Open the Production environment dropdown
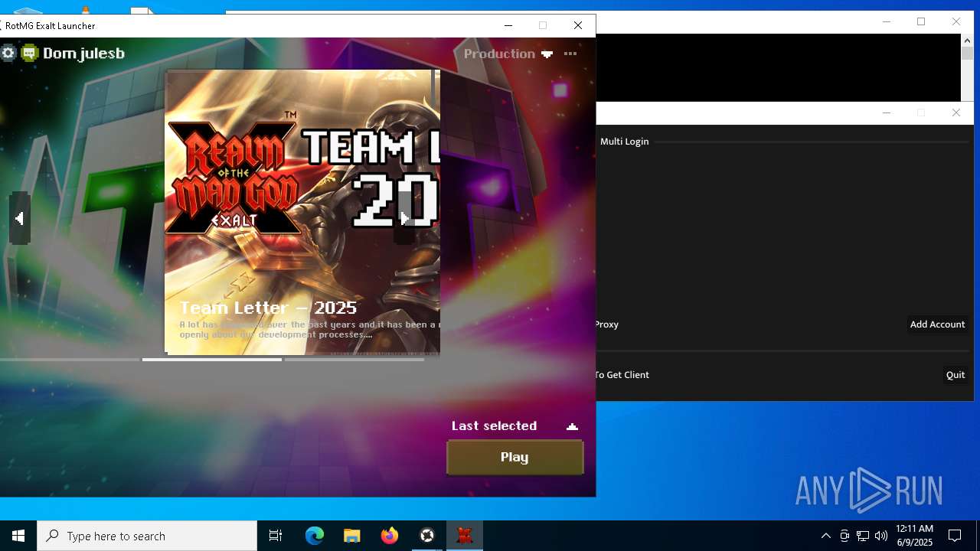Image resolution: width=980 pixels, height=551 pixels. pyautogui.click(x=508, y=54)
